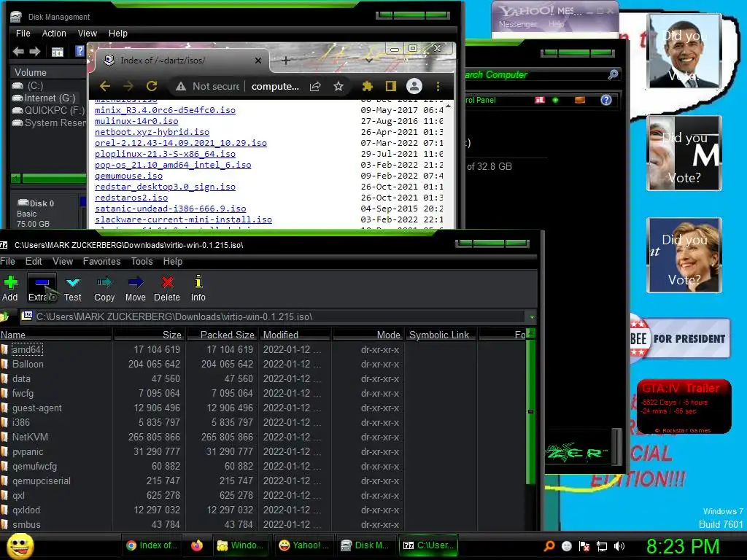747x560 pixels.
Task: Open the Start smiley button
Action: [x=20, y=545]
